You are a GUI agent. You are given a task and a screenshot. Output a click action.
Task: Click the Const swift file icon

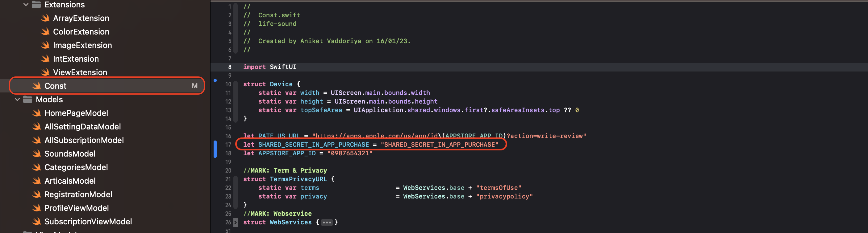pyautogui.click(x=36, y=86)
